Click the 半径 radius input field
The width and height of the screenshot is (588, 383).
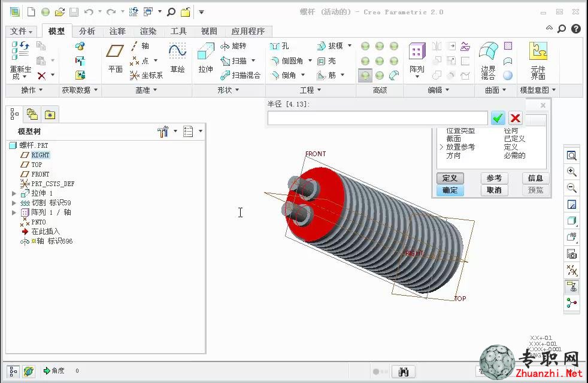(x=377, y=118)
